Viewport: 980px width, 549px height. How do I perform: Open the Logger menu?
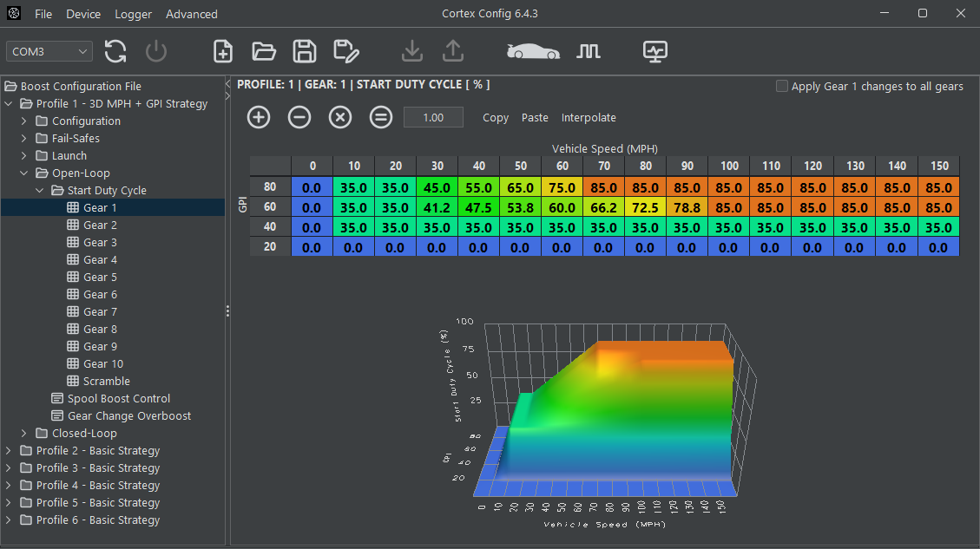click(x=133, y=14)
